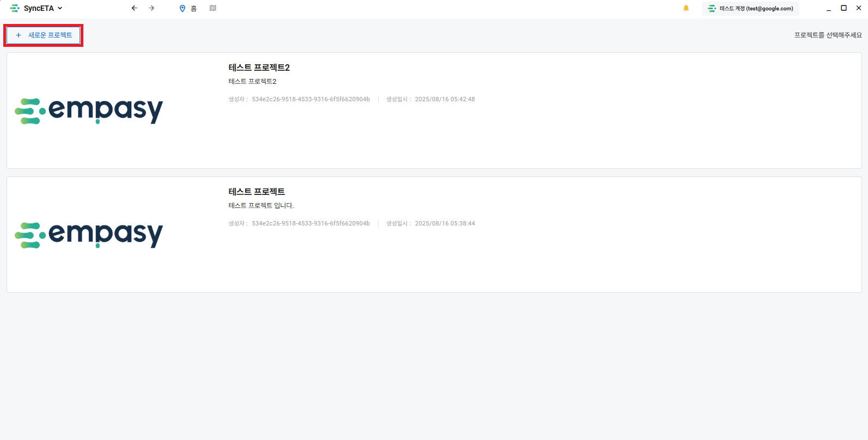Open the 테스트 프로젝트 title
Screen dimensions: 868x440
coord(257,192)
